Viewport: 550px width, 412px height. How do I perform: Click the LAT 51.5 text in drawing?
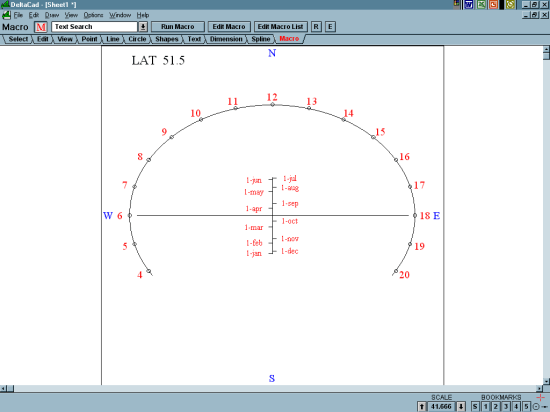coord(158,60)
